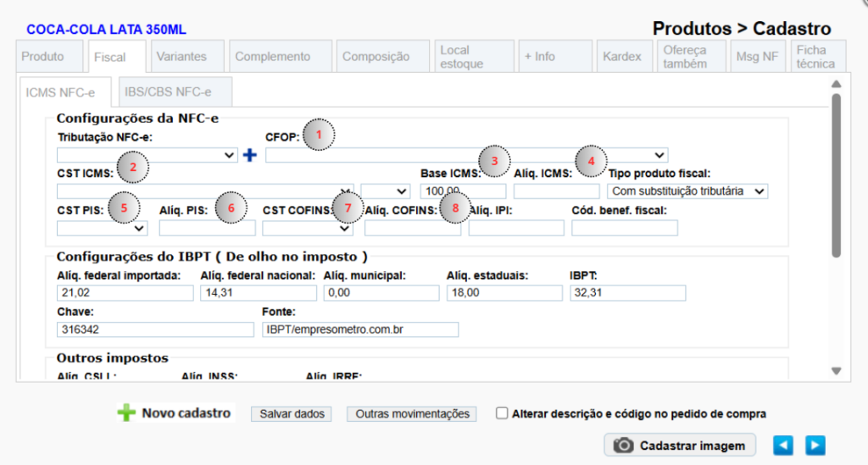The height and width of the screenshot is (465, 868).
Task: Open the CST PIS dropdown
Action: coord(102,228)
